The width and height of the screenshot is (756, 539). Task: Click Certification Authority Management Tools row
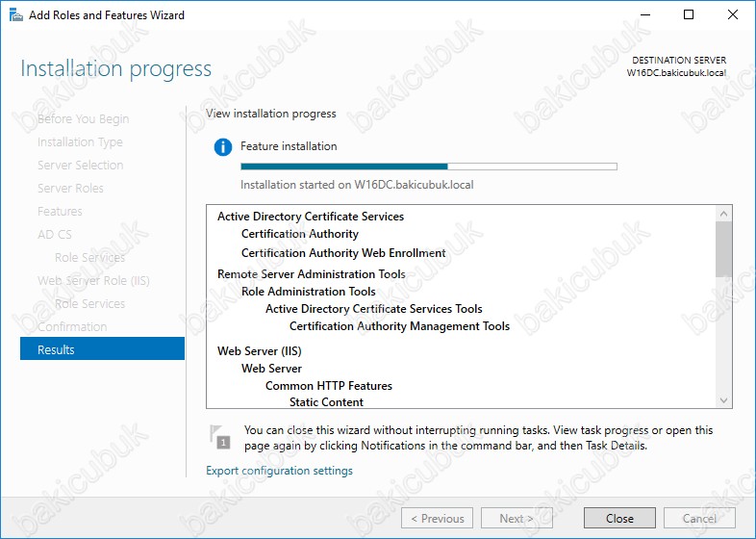pyautogui.click(x=399, y=326)
